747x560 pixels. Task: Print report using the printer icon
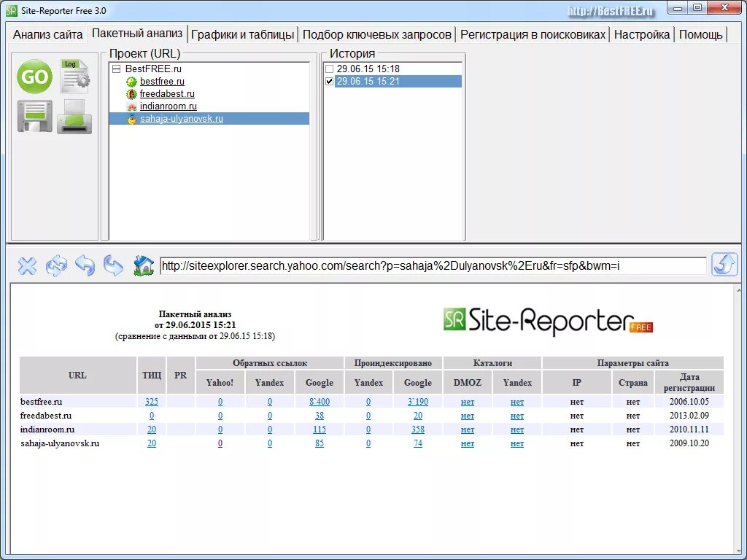(x=74, y=116)
